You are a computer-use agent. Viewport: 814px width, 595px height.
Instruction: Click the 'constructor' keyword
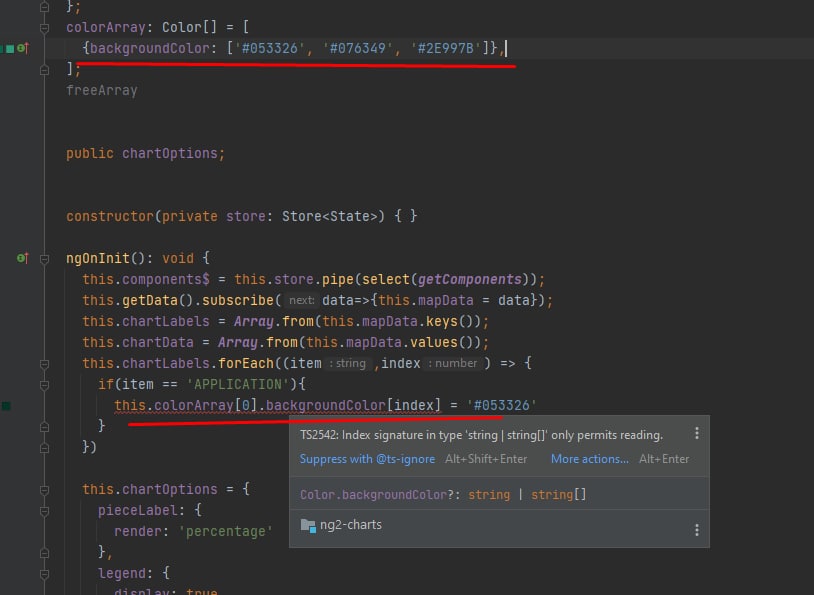(x=110, y=217)
